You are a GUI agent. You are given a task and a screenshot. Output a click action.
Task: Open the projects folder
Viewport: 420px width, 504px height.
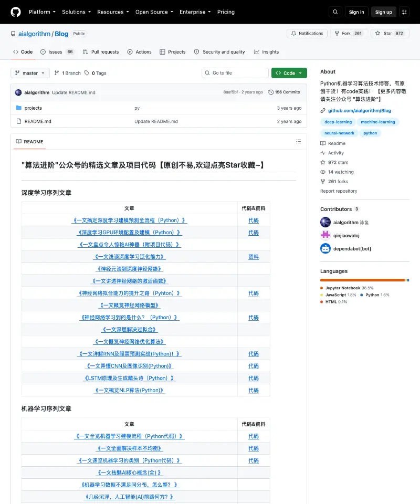click(x=33, y=108)
